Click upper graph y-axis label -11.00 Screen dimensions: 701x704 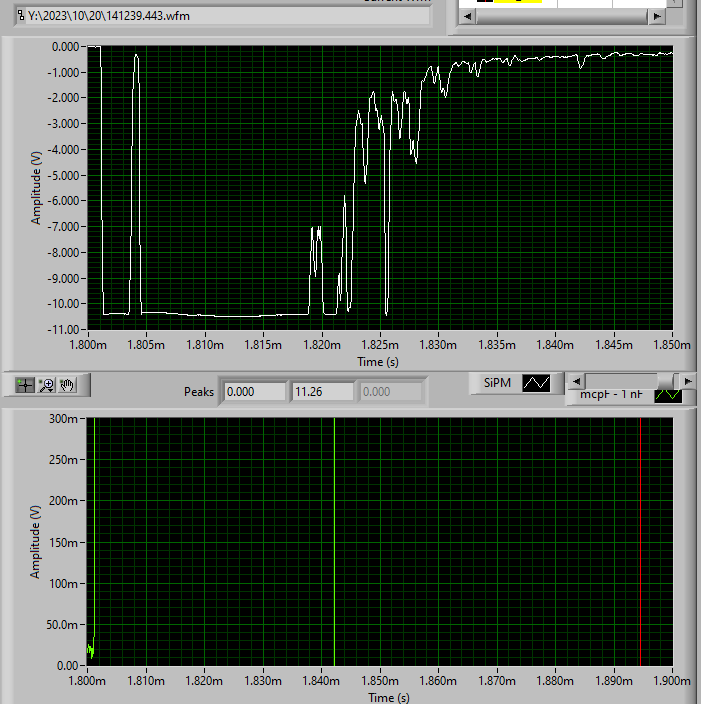[x=64, y=330]
